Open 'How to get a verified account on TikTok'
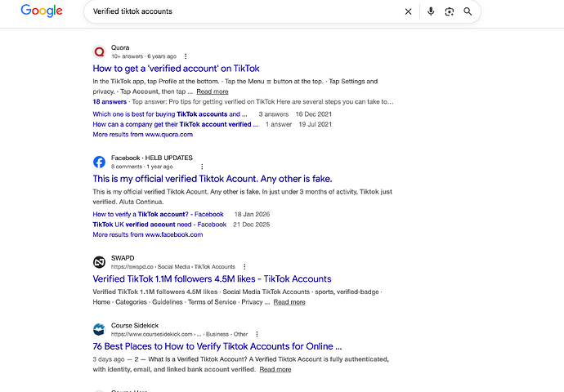564x392 pixels. coord(176,69)
